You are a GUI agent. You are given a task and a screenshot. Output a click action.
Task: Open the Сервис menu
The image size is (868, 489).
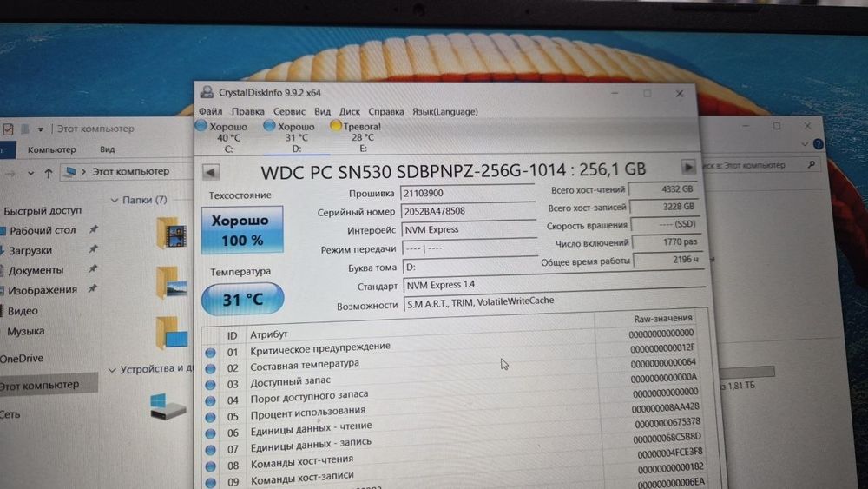click(x=289, y=111)
